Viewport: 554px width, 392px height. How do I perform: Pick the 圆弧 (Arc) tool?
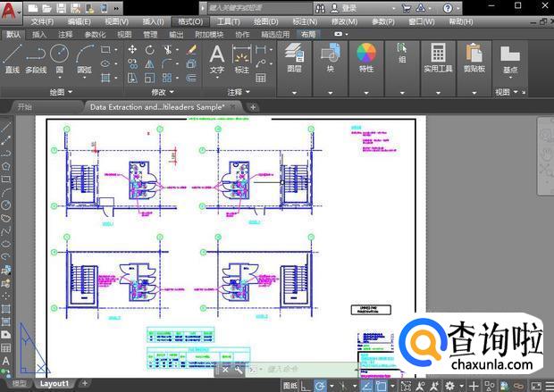[x=84, y=56]
